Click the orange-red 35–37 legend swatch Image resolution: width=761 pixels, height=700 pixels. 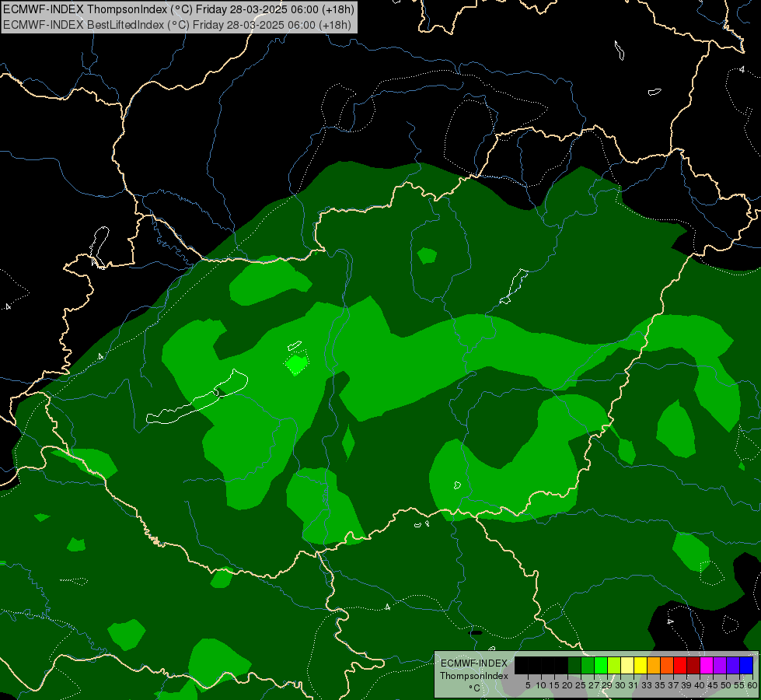(x=667, y=665)
